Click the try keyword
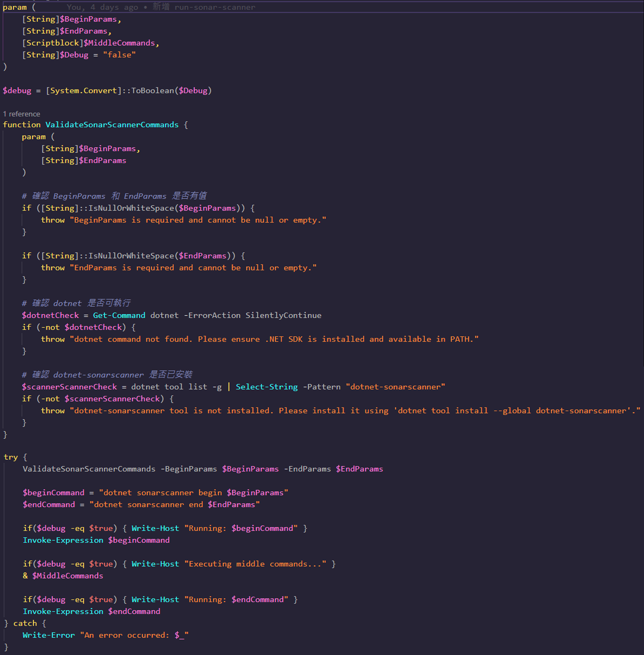The width and height of the screenshot is (644, 655). tap(10, 457)
